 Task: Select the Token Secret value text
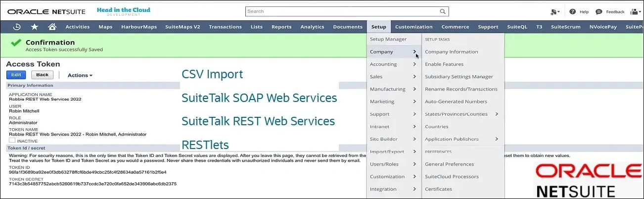point(92,184)
